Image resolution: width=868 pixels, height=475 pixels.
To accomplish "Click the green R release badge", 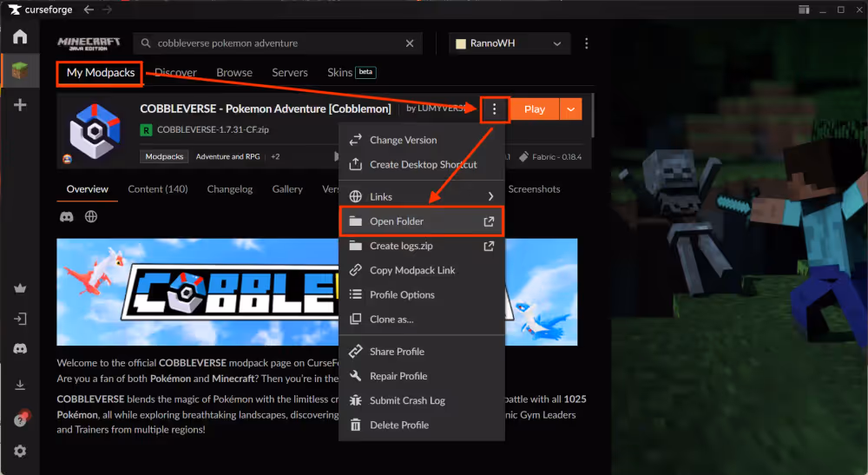I will point(146,129).
